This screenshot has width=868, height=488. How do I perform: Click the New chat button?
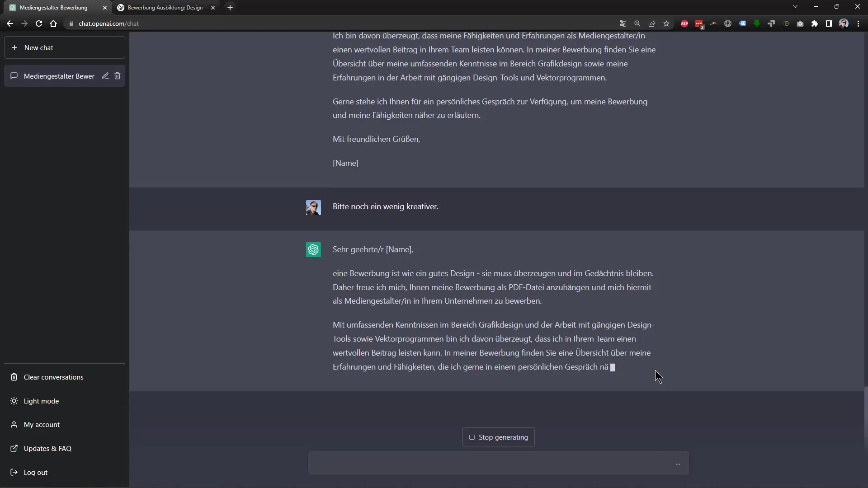coord(65,47)
